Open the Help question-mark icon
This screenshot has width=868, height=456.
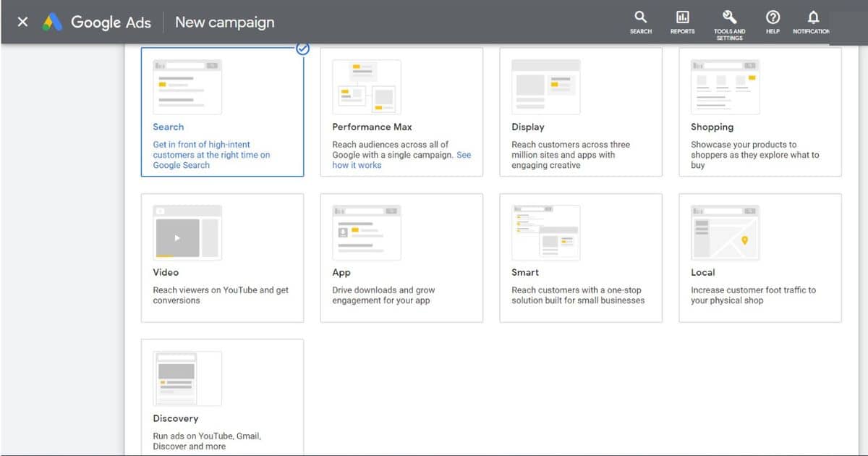click(773, 17)
